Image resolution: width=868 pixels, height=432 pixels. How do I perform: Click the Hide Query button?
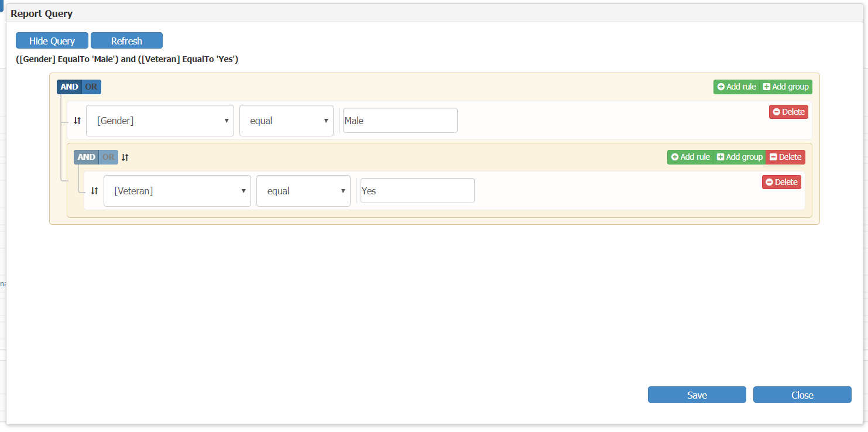pyautogui.click(x=52, y=40)
